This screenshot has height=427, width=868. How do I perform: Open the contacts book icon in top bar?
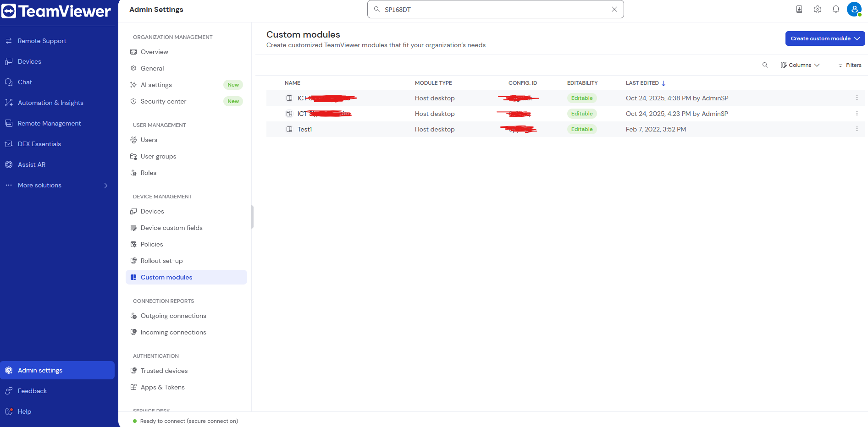(x=799, y=9)
